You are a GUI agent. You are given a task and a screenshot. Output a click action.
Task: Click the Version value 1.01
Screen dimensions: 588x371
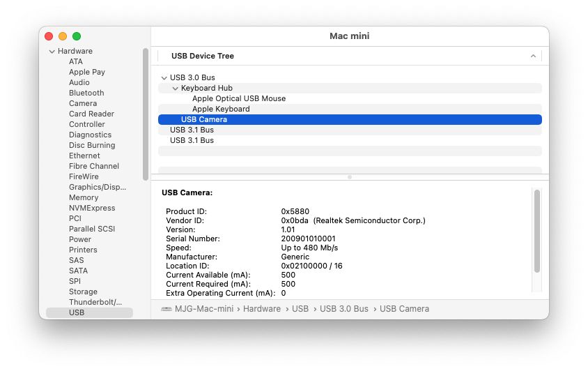[288, 230]
